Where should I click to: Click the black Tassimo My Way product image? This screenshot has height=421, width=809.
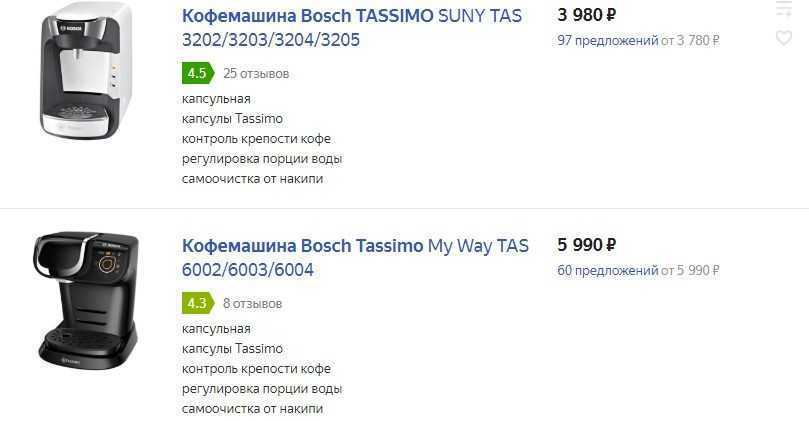[x=86, y=300]
